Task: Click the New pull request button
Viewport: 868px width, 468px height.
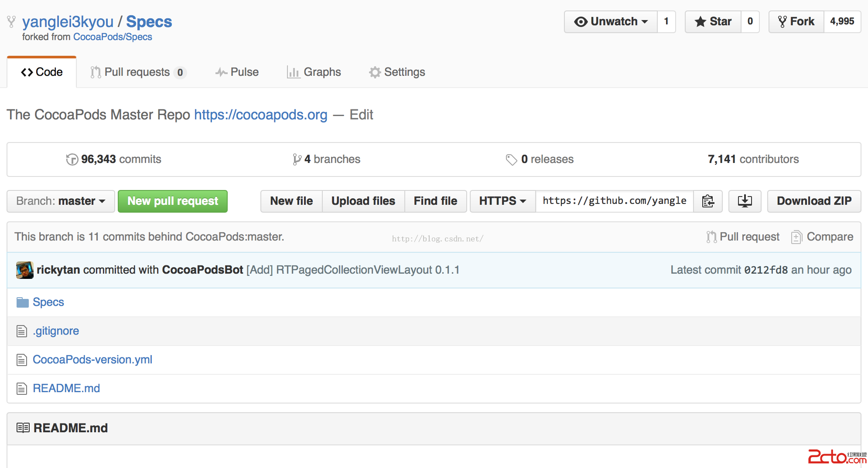Action: click(x=173, y=201)
